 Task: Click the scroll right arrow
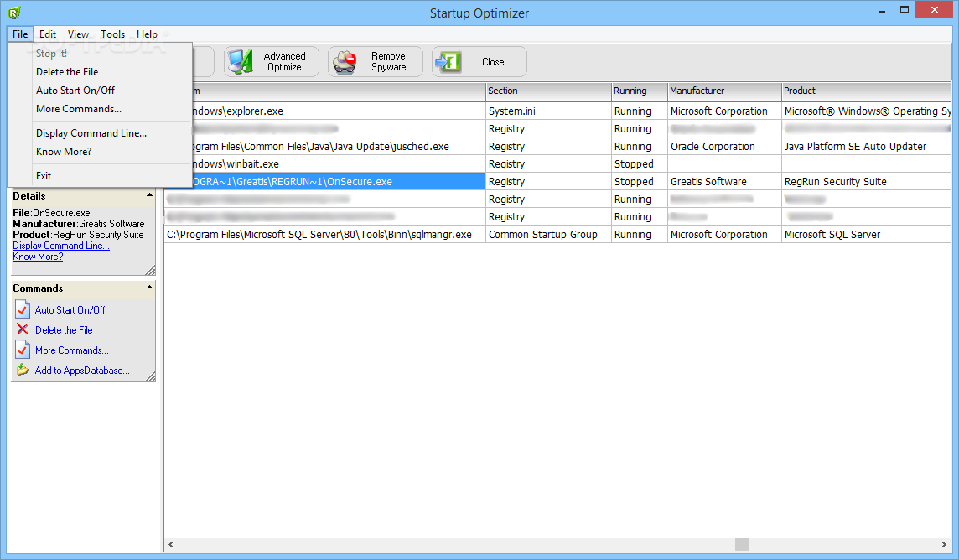click(944, 544)
